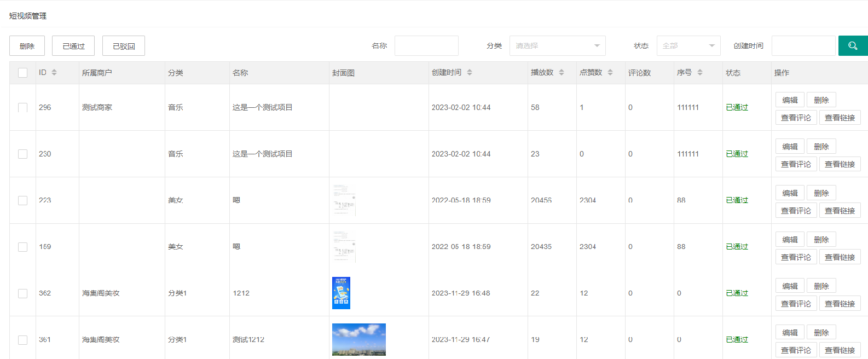Toggle the select-all header checkbox

point(22,73)
